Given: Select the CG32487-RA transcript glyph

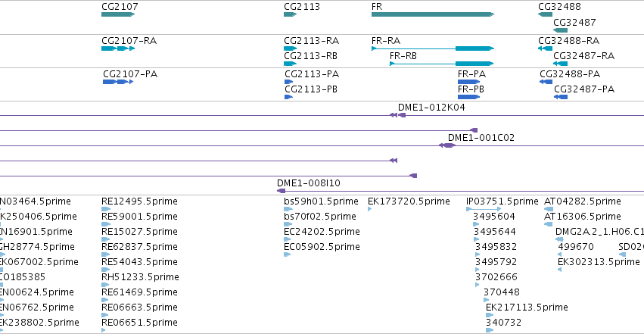Looking at the screenshot, I should pos(560,64).
